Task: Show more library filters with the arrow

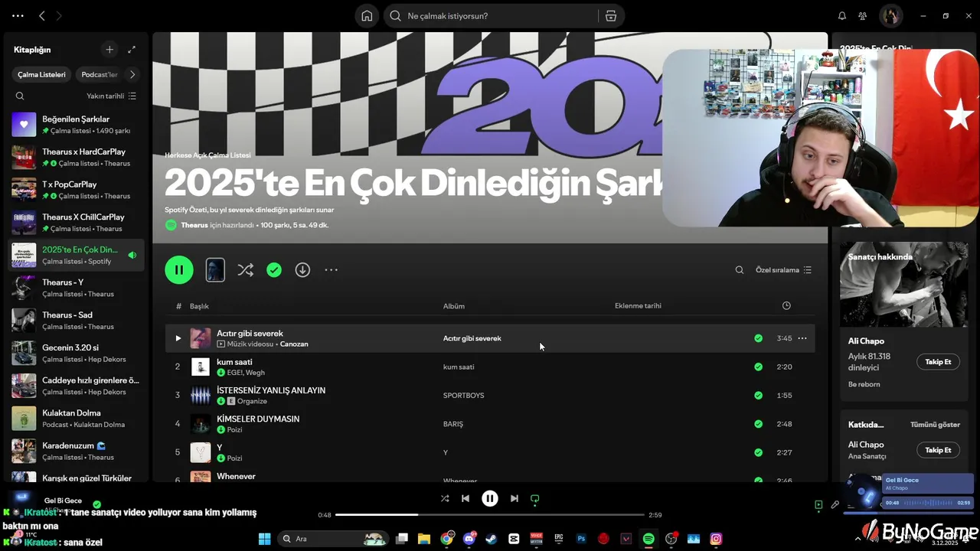Action: [132, 74]
